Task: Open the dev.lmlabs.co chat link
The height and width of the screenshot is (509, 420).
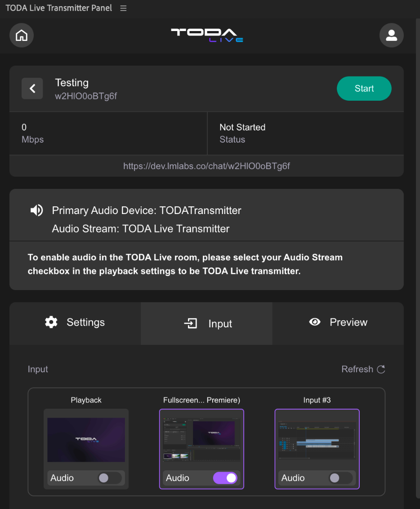Action: 206,166
